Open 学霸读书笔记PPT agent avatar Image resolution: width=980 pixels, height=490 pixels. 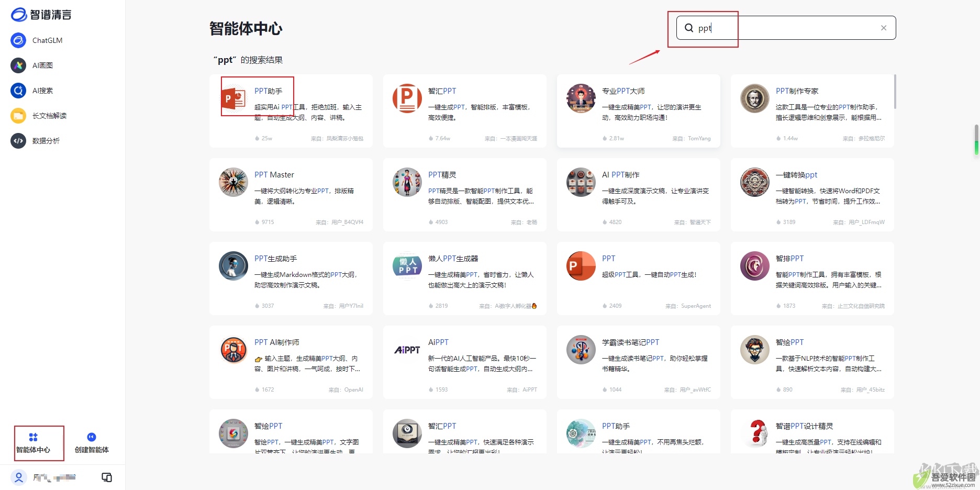pos(581,350)
